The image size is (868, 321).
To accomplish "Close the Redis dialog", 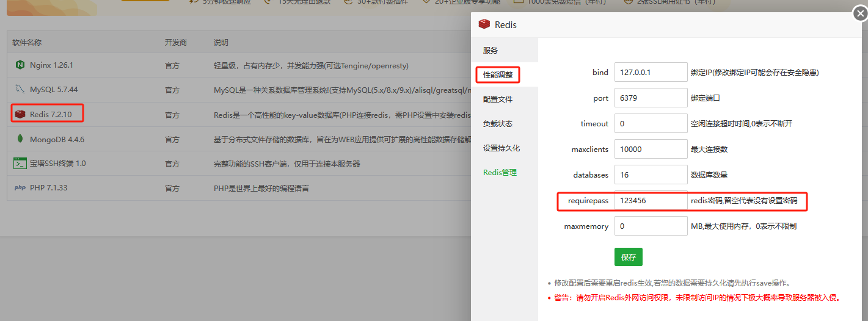I will point(860,13).
